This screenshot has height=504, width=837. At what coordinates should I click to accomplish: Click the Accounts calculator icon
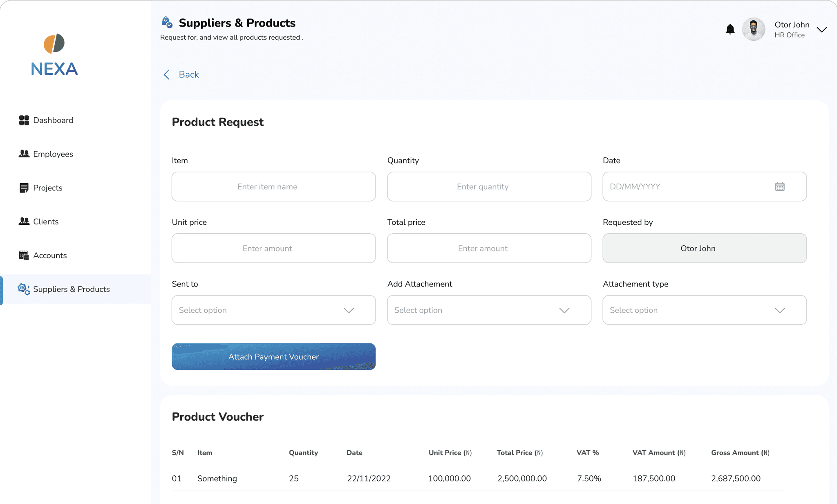pyautogui.click(x=24, y=255)
